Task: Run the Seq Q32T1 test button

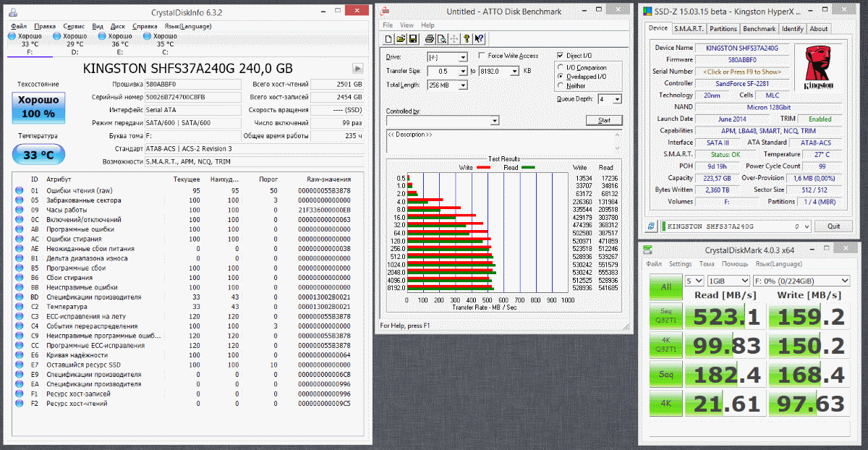Action: (665, 315)
